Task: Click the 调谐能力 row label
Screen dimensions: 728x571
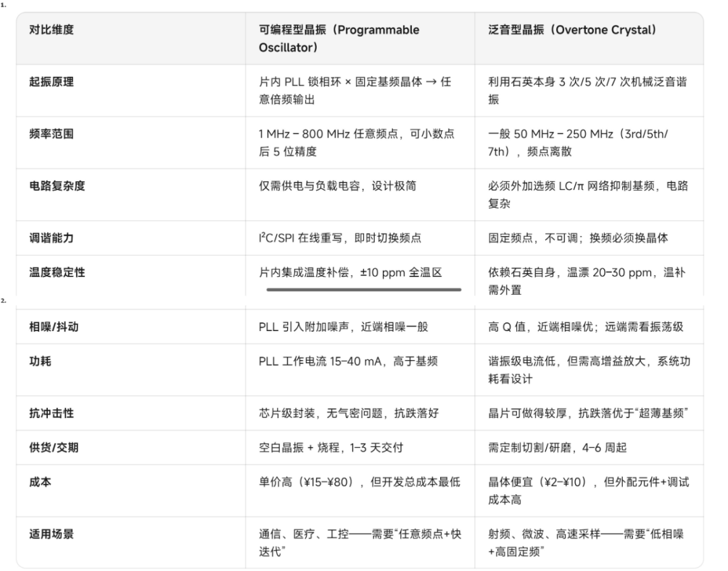Action: coord(51,238)
